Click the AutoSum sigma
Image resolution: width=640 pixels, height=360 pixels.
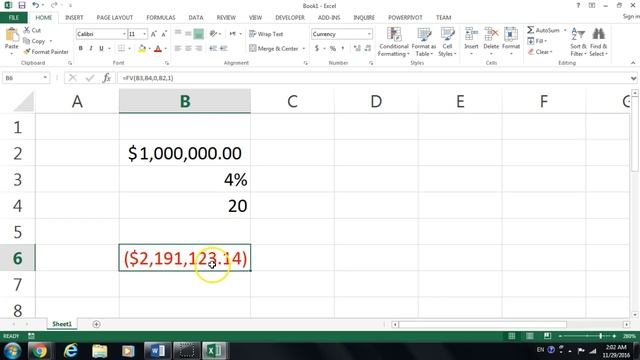tap(531, 30)
